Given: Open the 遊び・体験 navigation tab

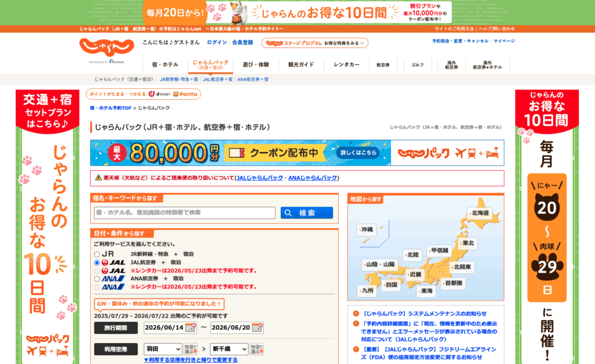Looking at the screenshot, I should coord(256,64).
